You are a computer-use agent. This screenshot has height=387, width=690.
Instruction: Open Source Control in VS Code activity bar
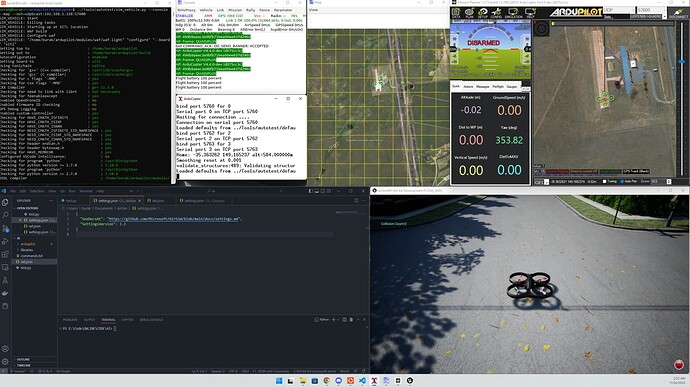coord(5,228)
